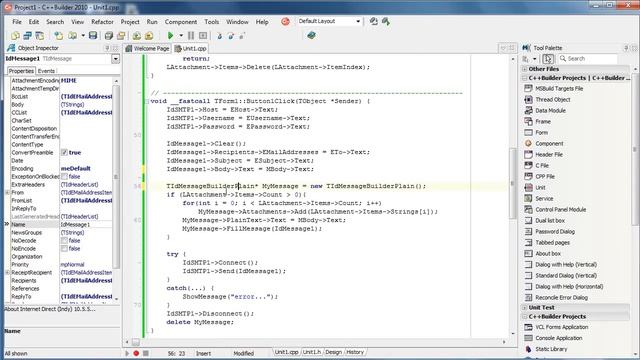
Task: Open the Tools menu
Action: click(211, 22)
